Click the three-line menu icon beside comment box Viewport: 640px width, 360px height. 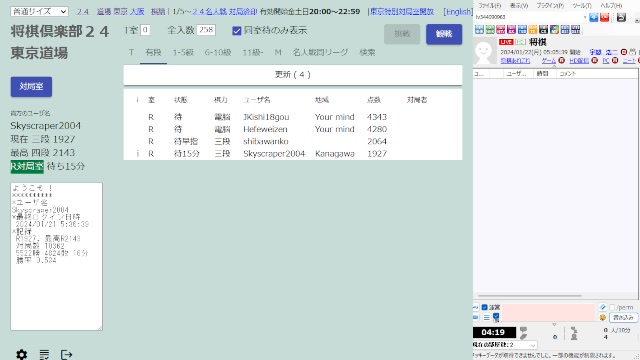tap(487, 318)
